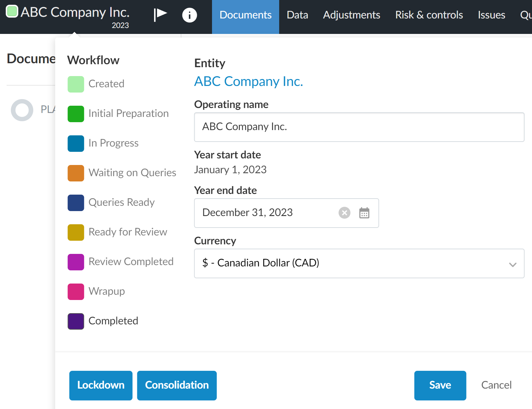The width and height of the screenshot is (532, 409).
Task: Switch to the Adjustments tab
Action: point(351,15)
